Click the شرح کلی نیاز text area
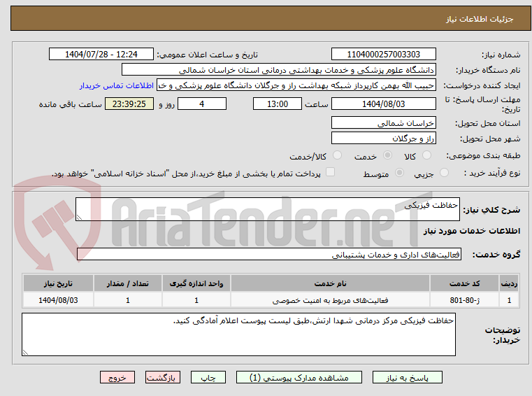 267,209
